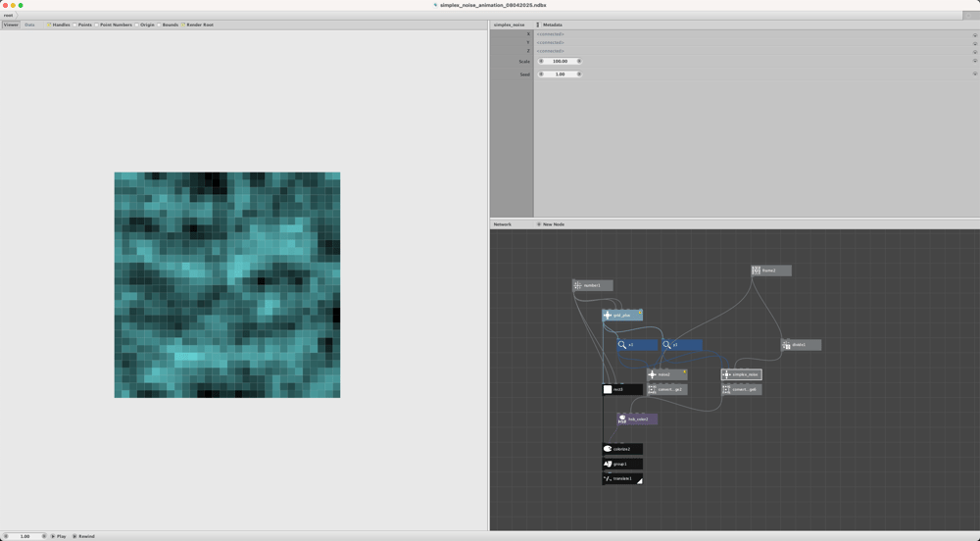Click the window title file name
This screenshot has height=541, width=980.
tap(493, 5)
